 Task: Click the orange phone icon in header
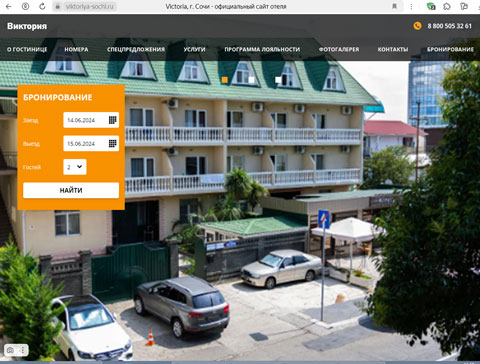point(417,26)
